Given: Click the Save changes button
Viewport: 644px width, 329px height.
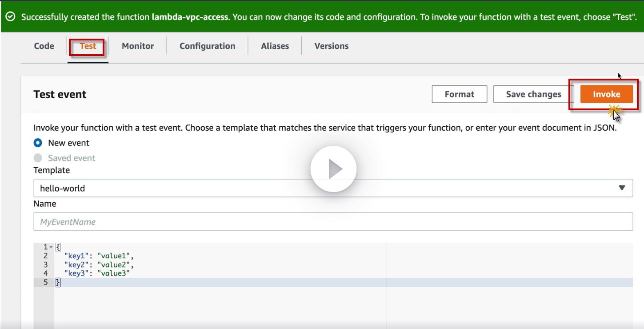Looking at the screenshot, I should click(x=533, y=94).
